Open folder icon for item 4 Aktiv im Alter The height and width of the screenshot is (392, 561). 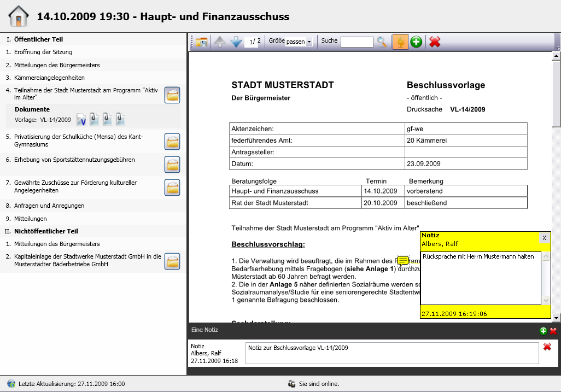(x=172, y=95)
